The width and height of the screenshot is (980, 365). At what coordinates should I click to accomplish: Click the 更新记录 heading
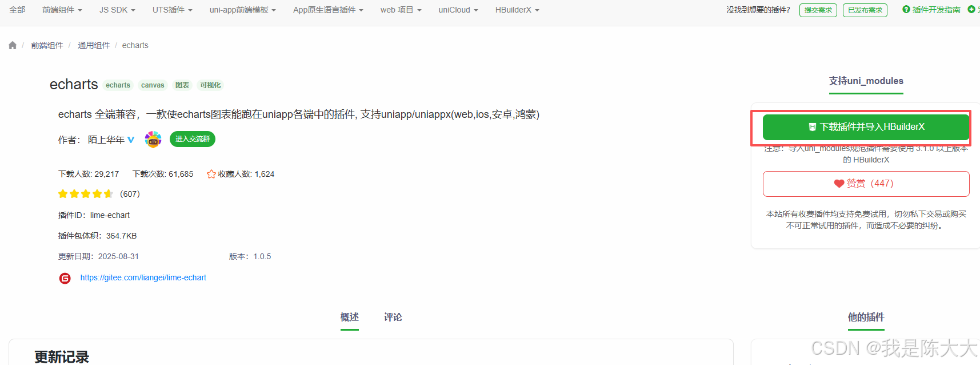point(62,357)
